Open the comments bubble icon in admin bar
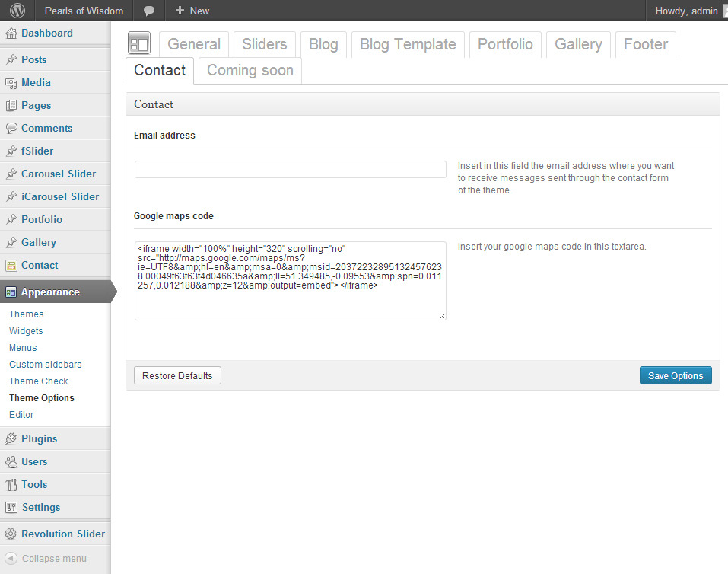This screenshot has height=574, width=728. point(149,11)
